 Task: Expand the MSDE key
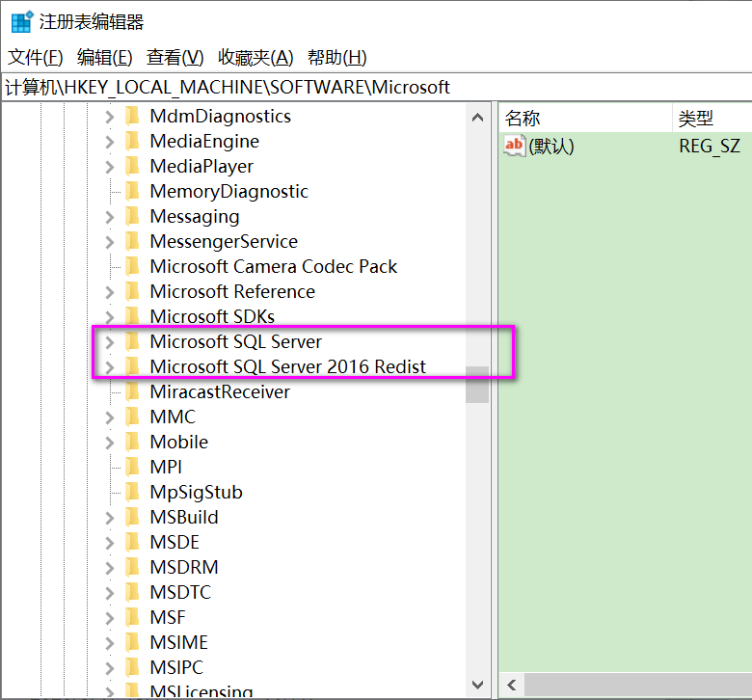(110, 543)
